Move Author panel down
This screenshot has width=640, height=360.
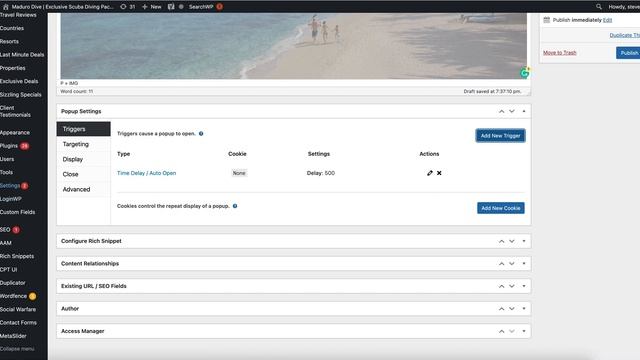coord(512,309)
